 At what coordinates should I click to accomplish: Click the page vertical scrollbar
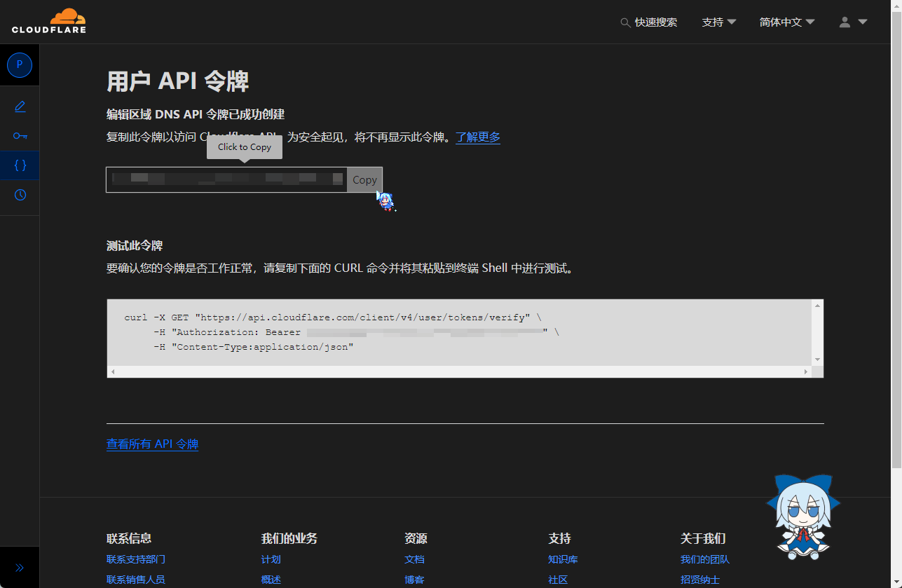896,238
